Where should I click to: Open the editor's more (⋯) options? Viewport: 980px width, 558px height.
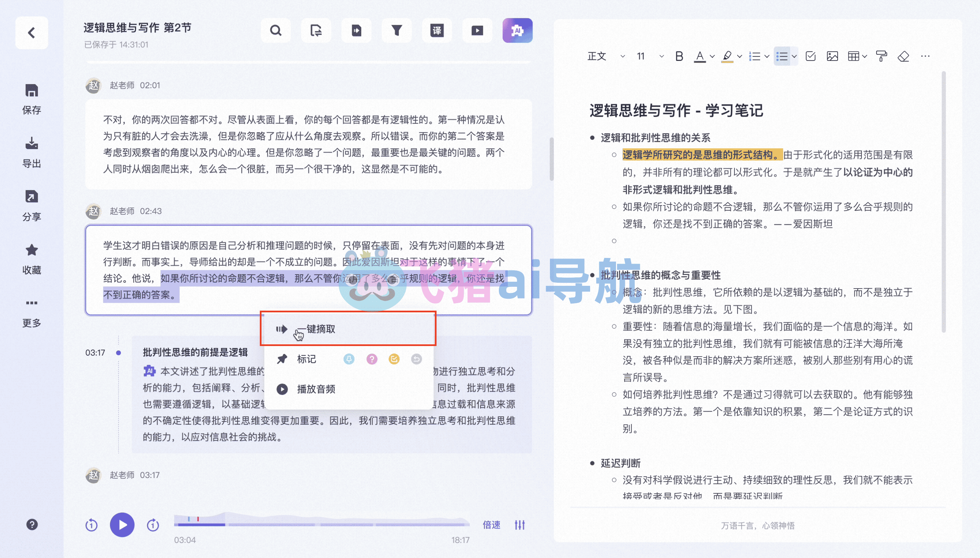(925, 56)
